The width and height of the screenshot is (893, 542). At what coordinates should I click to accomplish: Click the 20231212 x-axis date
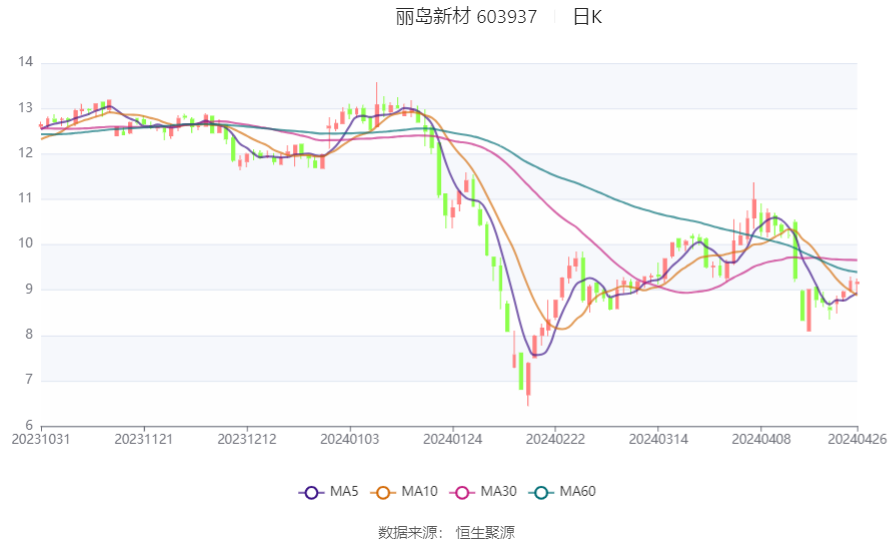[247, 438]
